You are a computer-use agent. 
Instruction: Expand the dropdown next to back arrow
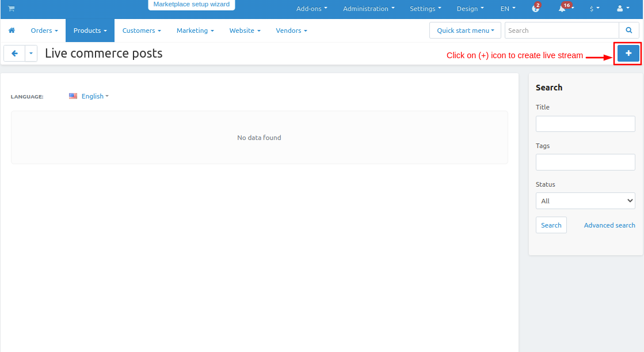(31, 54)
